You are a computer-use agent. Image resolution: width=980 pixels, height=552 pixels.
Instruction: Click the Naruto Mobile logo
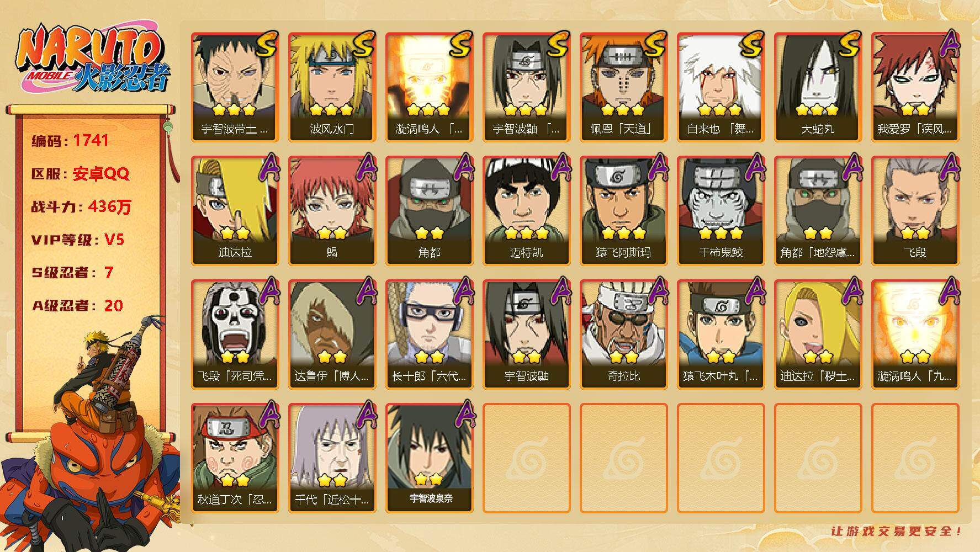(92, 60)
